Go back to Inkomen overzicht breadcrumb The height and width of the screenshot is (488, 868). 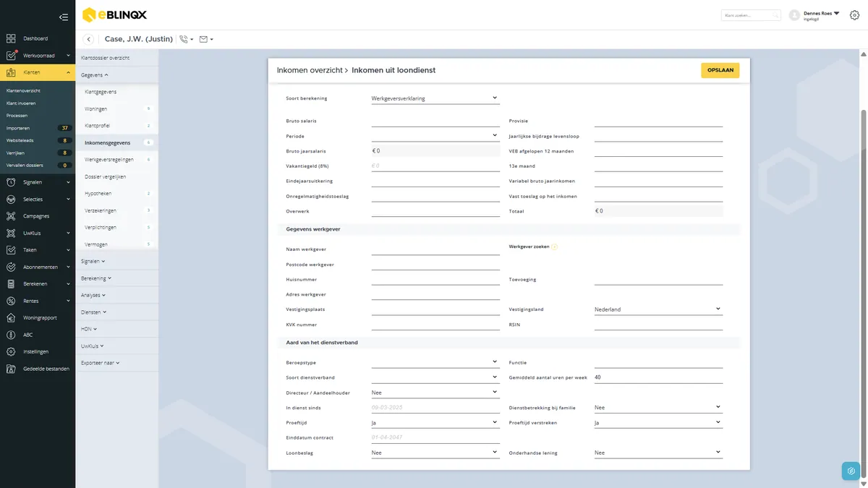310,70
